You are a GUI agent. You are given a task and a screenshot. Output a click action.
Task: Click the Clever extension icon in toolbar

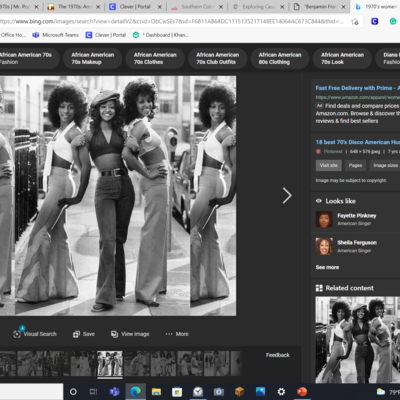click(x=375, y=22)
